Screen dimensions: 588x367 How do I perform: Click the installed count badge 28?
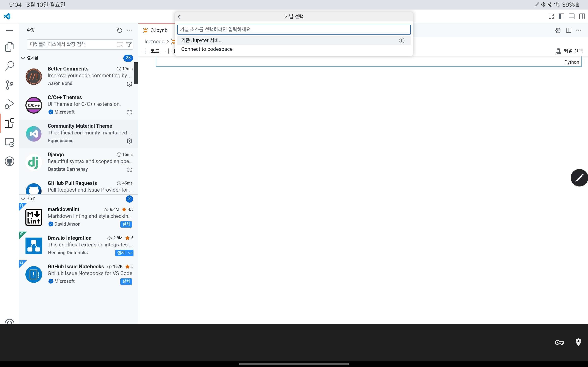(x=128, y=58)
